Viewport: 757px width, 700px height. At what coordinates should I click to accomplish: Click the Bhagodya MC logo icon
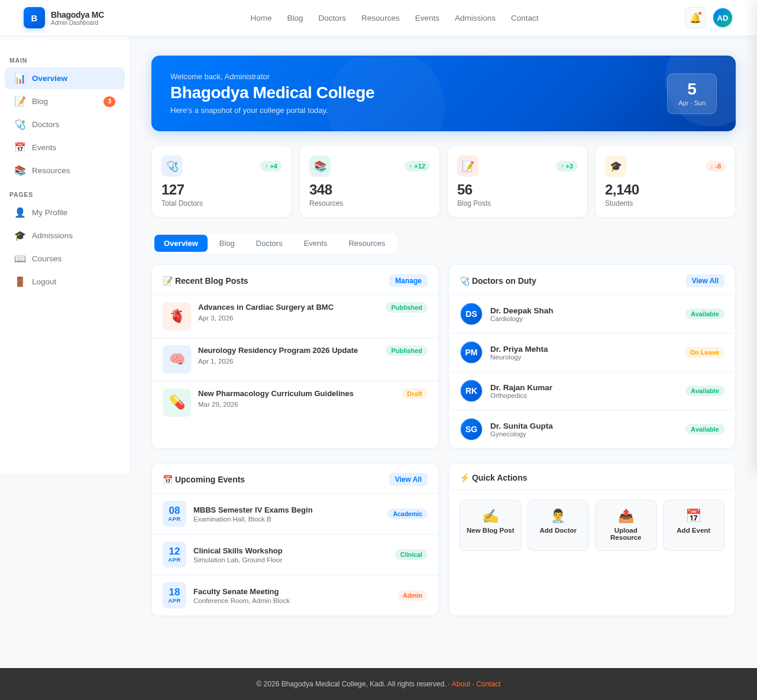pos(34,18)
